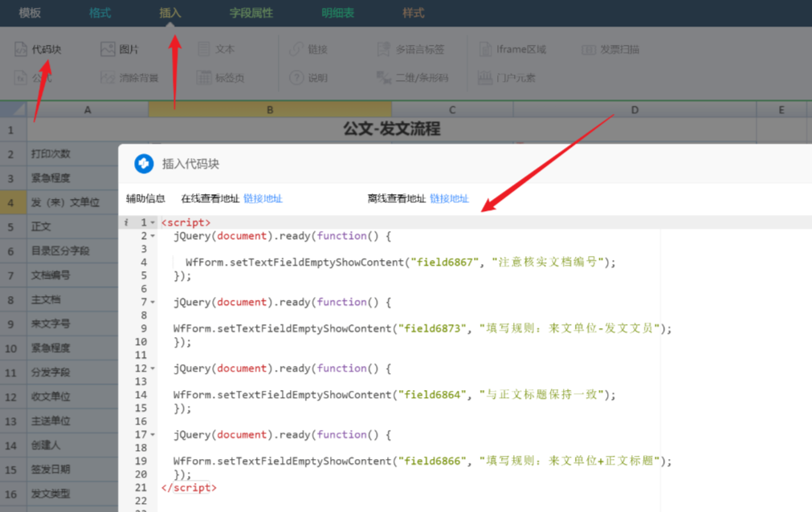
Task: Select column B header
Action: pos(270,110)
